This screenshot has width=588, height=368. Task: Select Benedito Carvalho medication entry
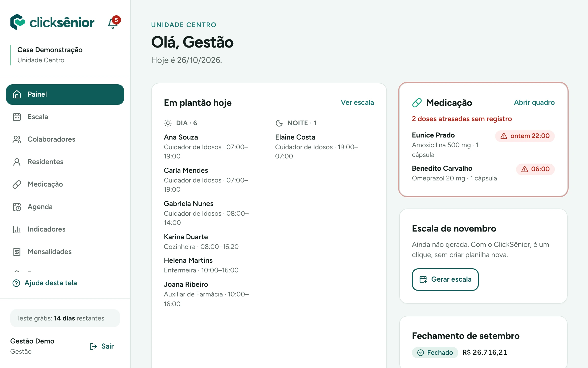pos(483,173)
